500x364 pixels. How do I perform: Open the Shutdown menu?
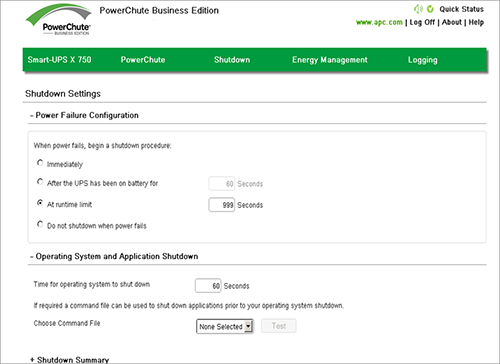(x=232, y=60)
